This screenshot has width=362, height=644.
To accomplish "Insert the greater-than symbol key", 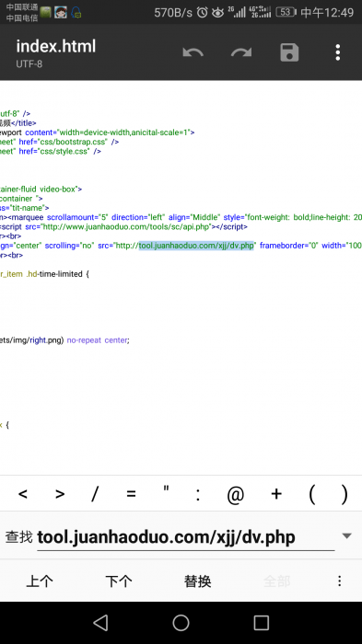I will pyautogui.click(x=60, y=494).
